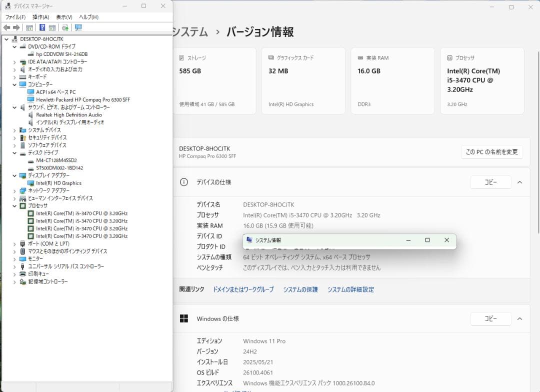Click the Scan for hardware changes toolbar icon

pyautogui.click(x=64, y=27)
